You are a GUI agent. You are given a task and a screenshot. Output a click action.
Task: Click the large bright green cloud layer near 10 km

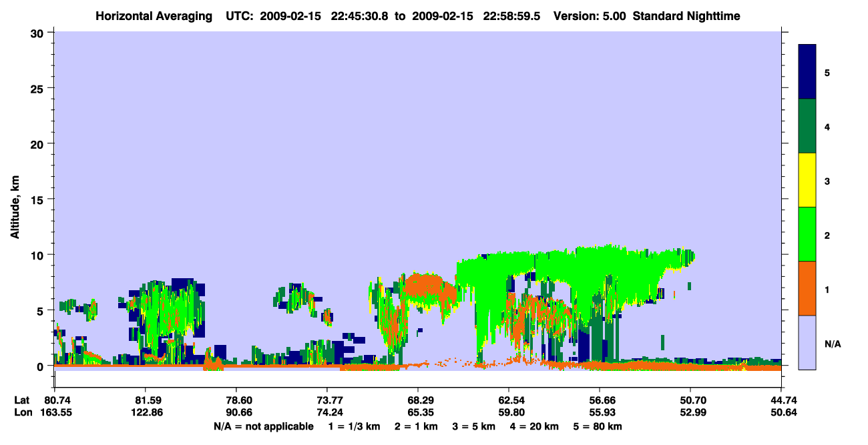(x=574, y=267)
